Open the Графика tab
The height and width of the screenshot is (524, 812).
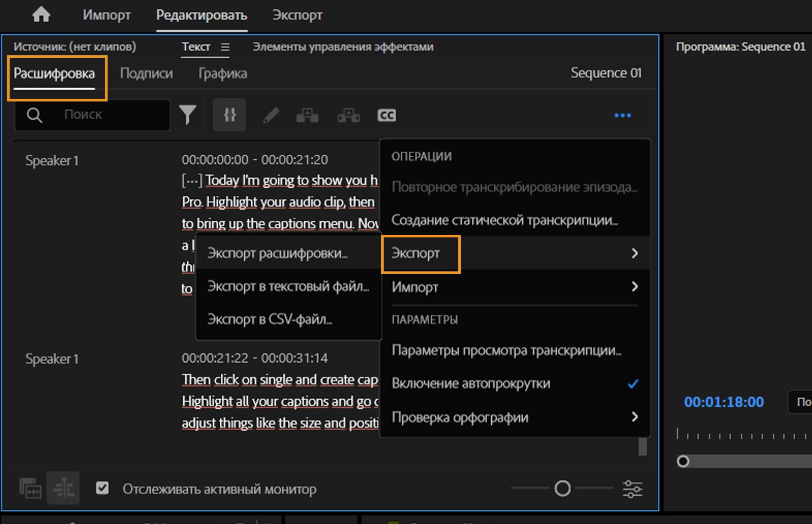click(x=223, y=74)
